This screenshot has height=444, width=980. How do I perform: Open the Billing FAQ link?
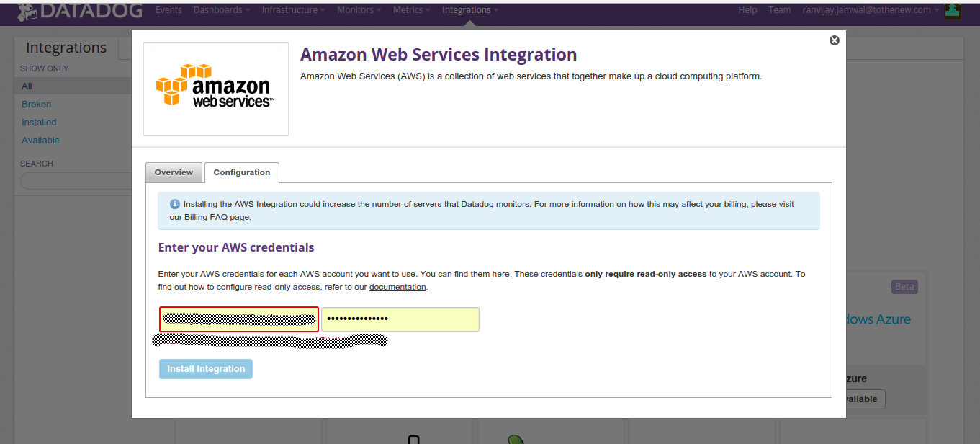pos(206,217)
